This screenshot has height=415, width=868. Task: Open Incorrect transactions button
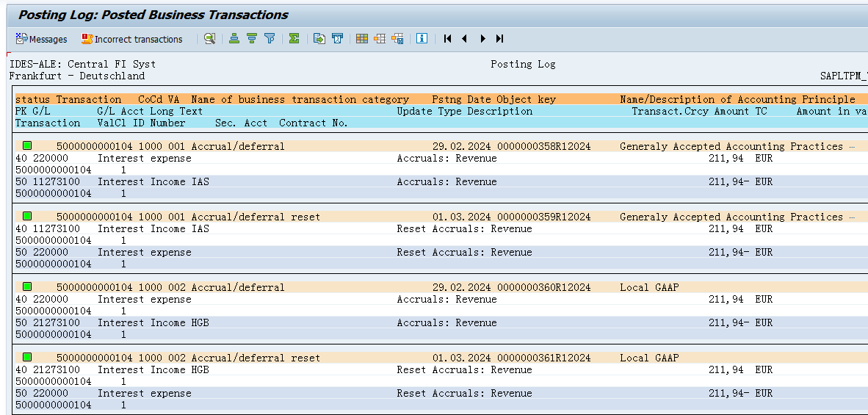(x=132, y=39)
